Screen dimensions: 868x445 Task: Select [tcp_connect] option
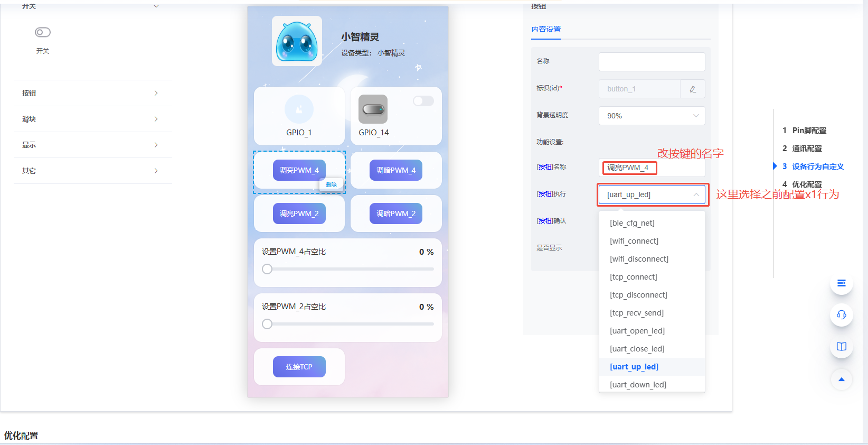point(652,277)
